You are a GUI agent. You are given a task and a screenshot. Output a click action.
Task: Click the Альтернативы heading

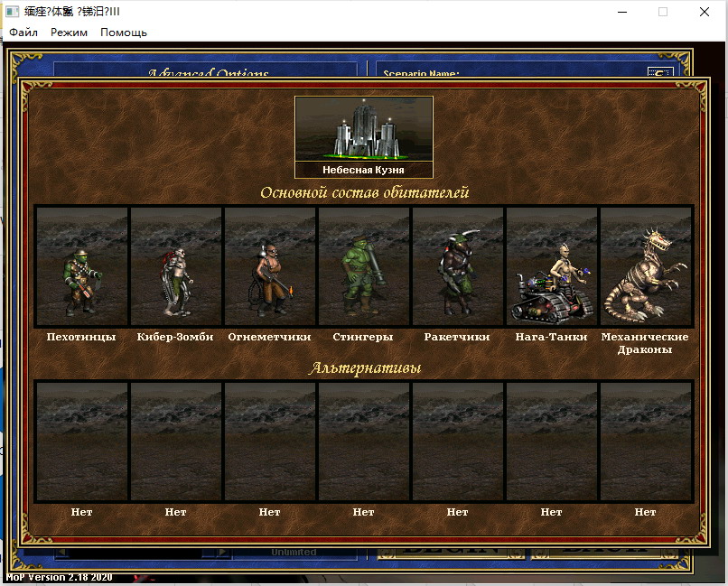[x=365, y=367]
